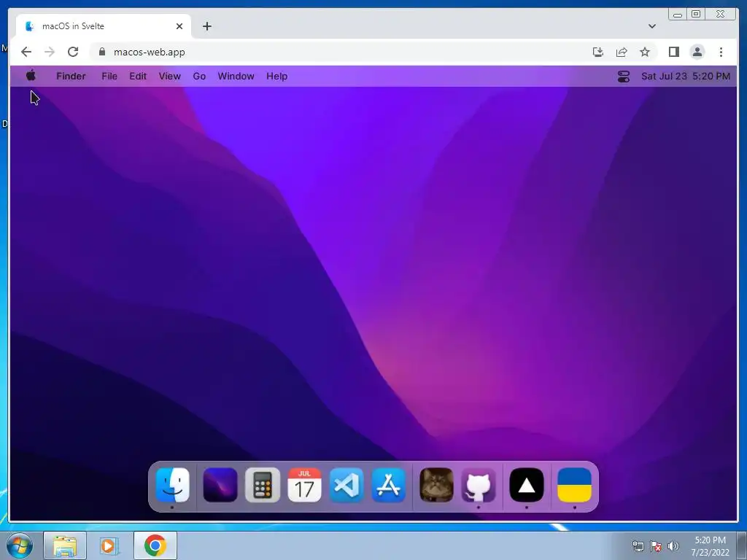Open the Wallpapers app in dock
Image resolution: width=747 pixels, height=560 pixels.
coord(220,485)
